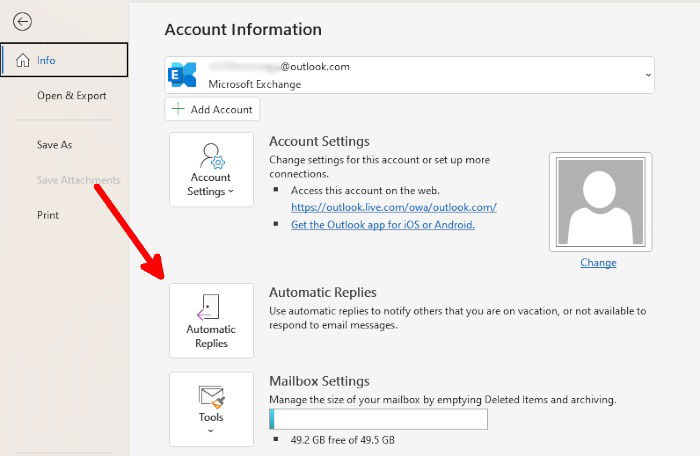700x456 pixels.
Task: Open the Open & Export menu item
Action: [71, 96]
